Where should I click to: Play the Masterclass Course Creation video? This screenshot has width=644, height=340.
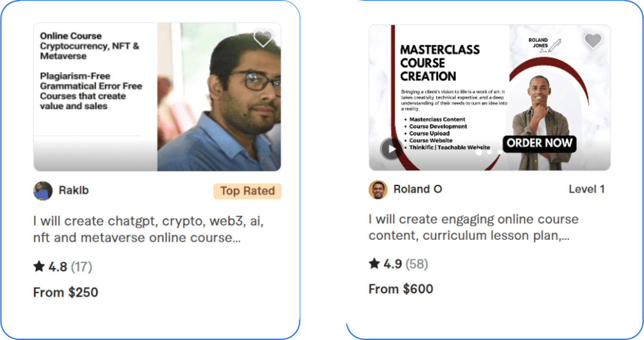[x=391, y=149]
